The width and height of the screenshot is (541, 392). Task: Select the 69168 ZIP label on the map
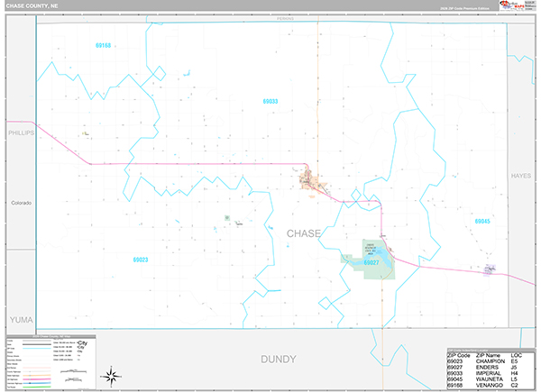pyautogui.click(x=103, y=46)
